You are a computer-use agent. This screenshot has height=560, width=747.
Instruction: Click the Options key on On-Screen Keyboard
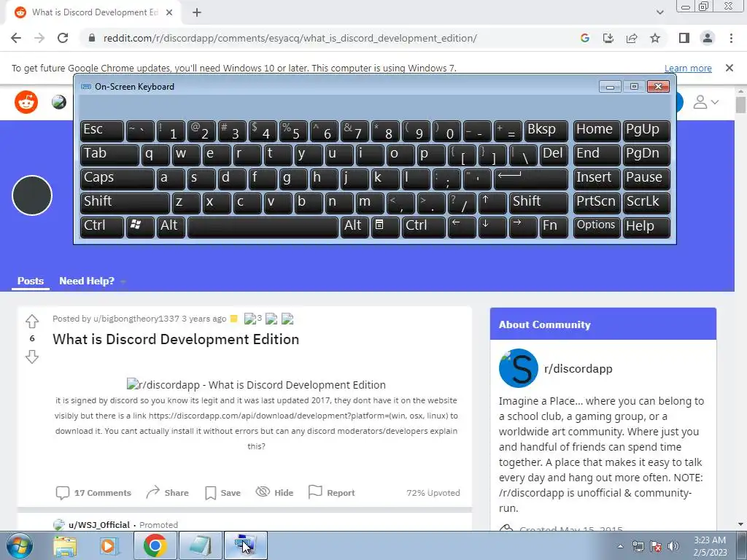click(x=597, y=227)
